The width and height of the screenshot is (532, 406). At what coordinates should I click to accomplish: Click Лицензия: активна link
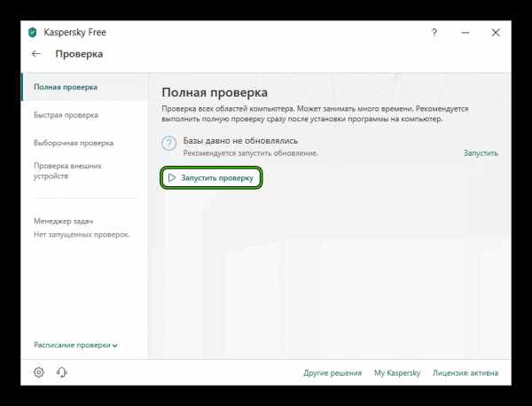click(465, 373)
